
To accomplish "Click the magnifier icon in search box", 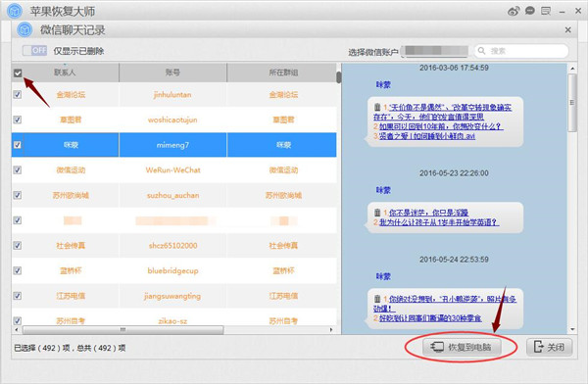I will click(x=482, y=51).
